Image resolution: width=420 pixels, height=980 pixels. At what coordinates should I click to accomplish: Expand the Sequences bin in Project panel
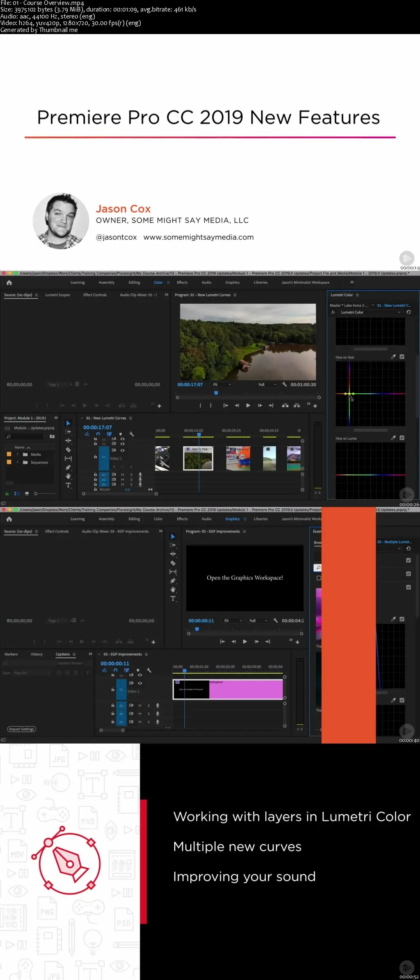18,462
